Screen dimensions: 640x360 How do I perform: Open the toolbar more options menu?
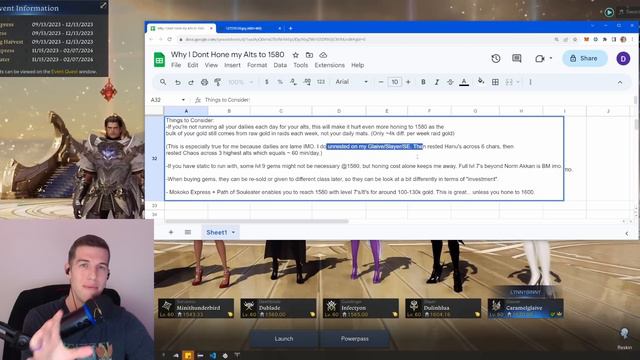tap(531, 82)
